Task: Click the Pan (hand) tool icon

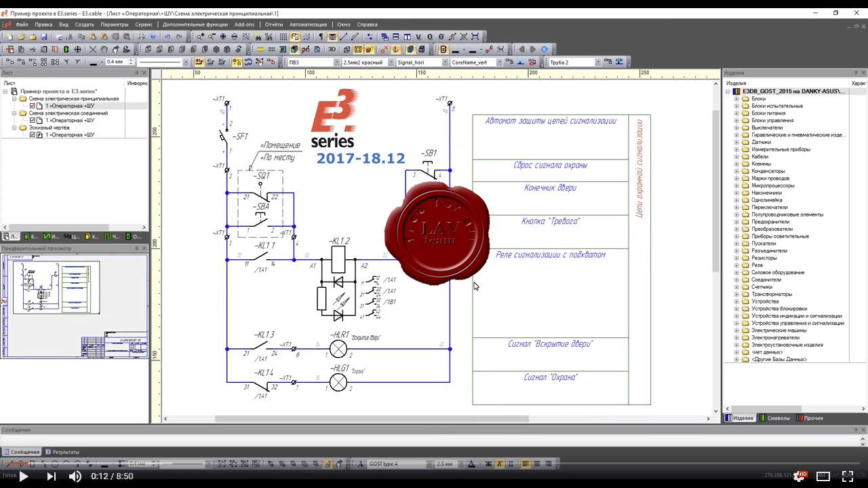Action: (104, 50)
